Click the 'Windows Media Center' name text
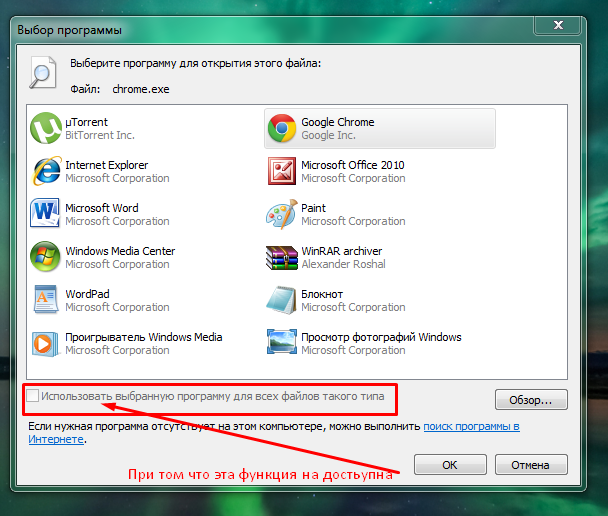The height and width of the screenshot is (516, 608). [x=120, y=251]
